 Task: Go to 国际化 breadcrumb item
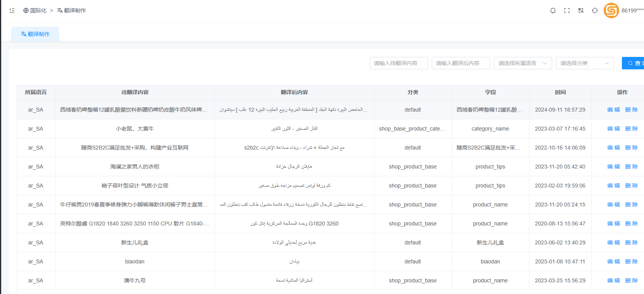point(38,10)
